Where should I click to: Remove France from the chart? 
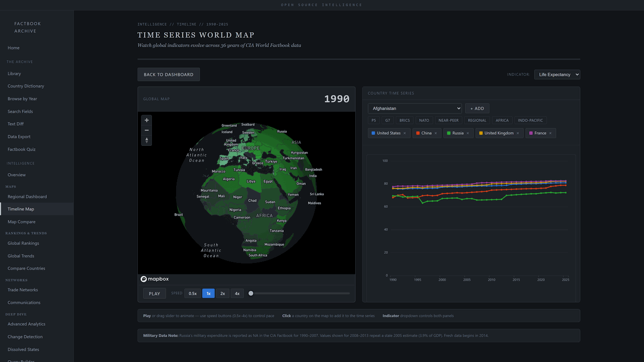pos(550,133)
